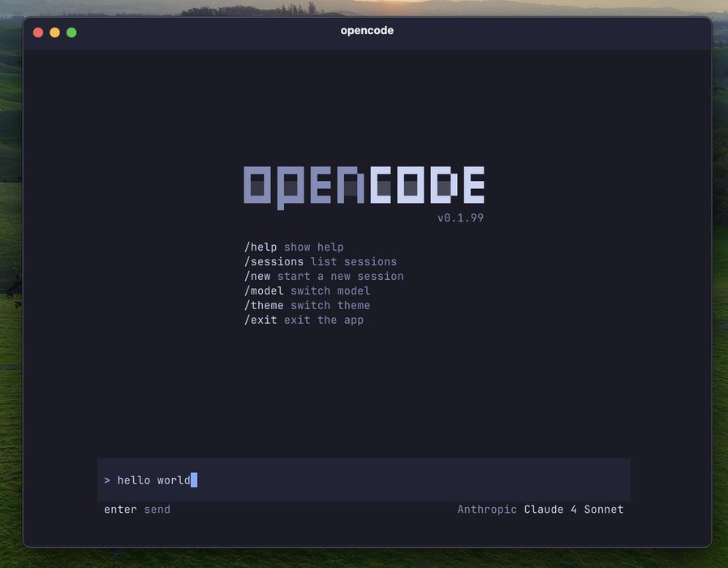
Task: Close the window with the red button
Action: [37, 32]
